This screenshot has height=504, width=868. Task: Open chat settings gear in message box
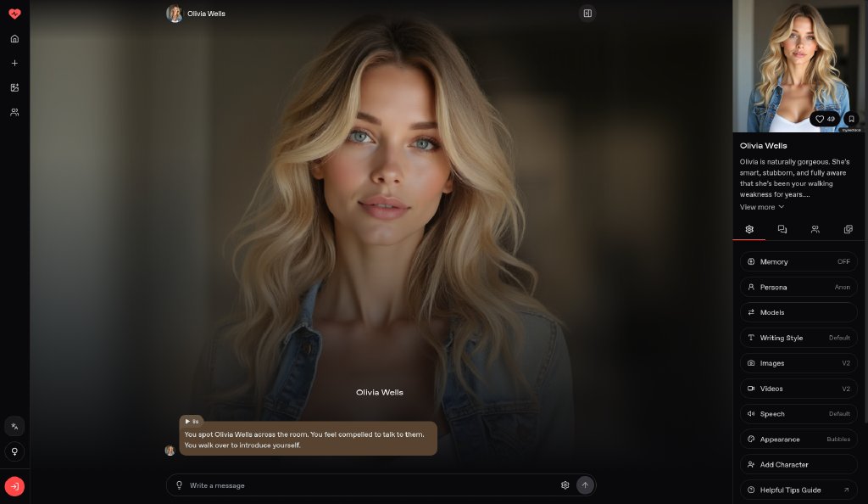click(565, 485)
